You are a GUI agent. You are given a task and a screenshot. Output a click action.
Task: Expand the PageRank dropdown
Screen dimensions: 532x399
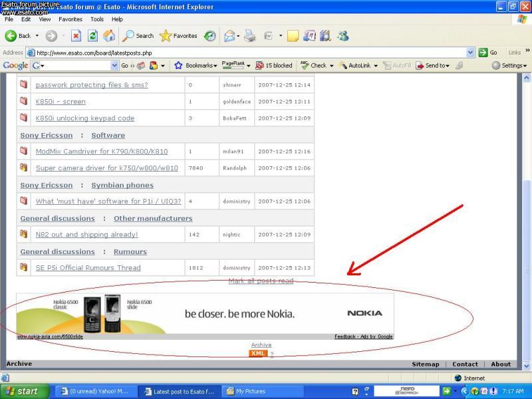[x=249, y=66]
